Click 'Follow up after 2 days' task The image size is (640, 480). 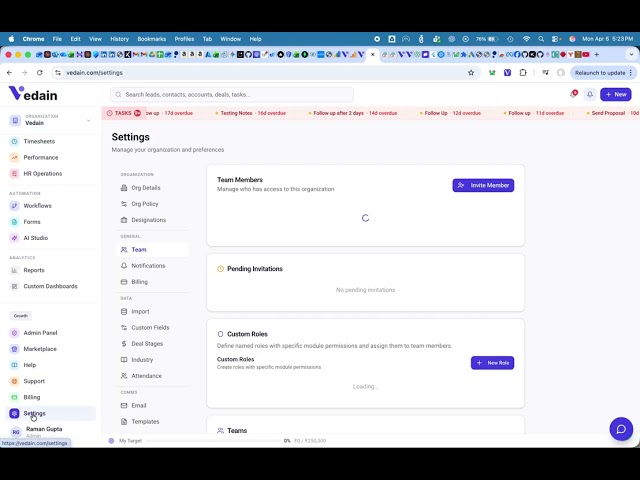point(353,113)
